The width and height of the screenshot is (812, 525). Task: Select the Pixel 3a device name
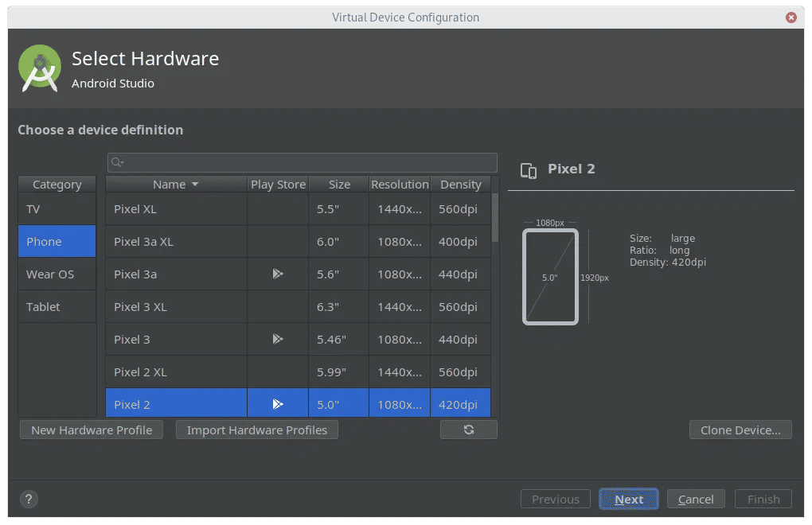click(x=135, y=274)
